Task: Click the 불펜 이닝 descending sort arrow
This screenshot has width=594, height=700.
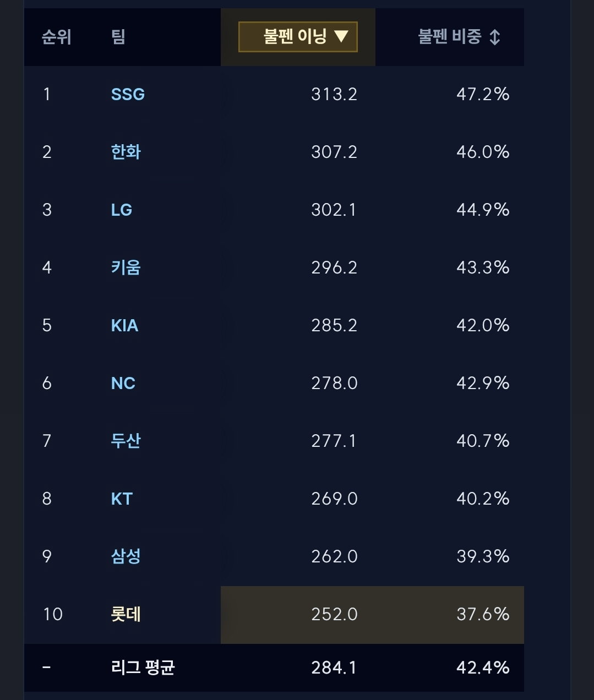Action: (341, 37)
